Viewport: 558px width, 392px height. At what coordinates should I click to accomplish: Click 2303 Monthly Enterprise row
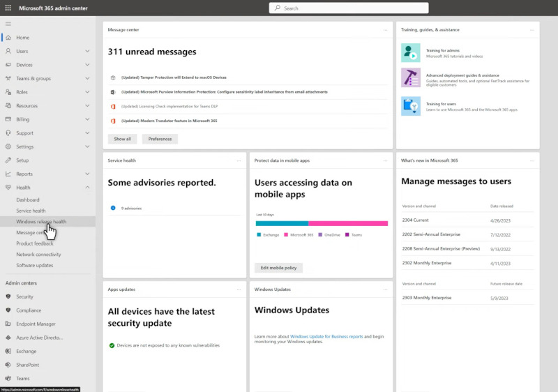pos(467,298)
